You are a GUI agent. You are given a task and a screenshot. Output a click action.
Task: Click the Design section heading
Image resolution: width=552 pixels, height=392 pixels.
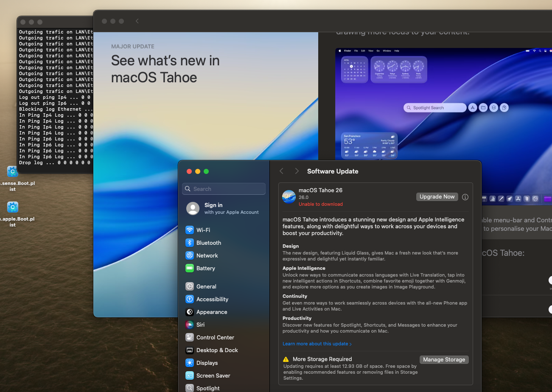(x=291, y=246)
